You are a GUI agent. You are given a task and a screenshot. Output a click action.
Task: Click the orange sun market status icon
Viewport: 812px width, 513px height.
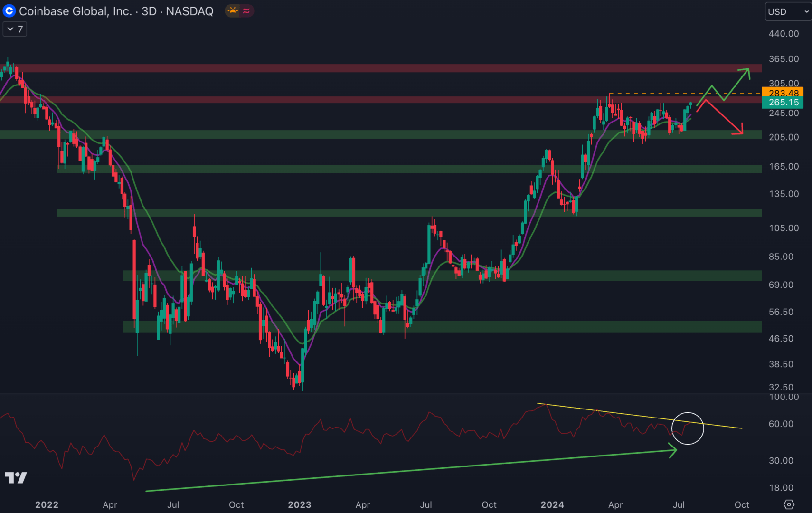tap(233, 10)
